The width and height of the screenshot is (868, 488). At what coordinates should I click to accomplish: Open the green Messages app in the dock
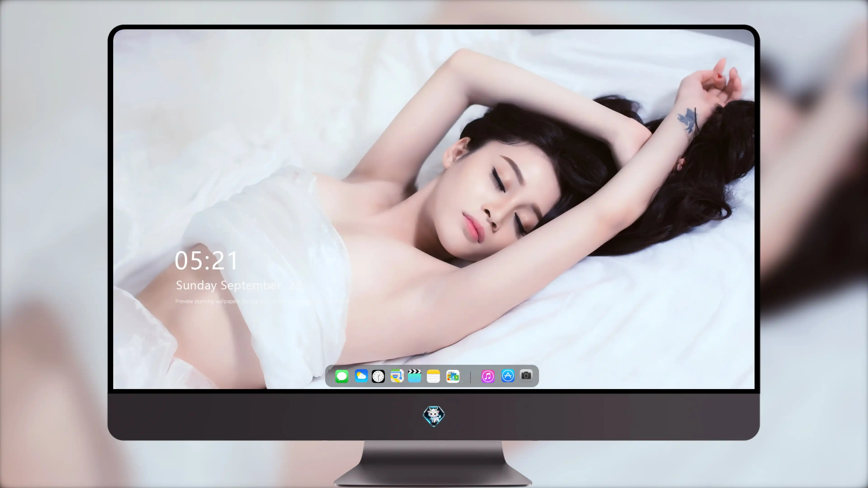click(342, 376)
